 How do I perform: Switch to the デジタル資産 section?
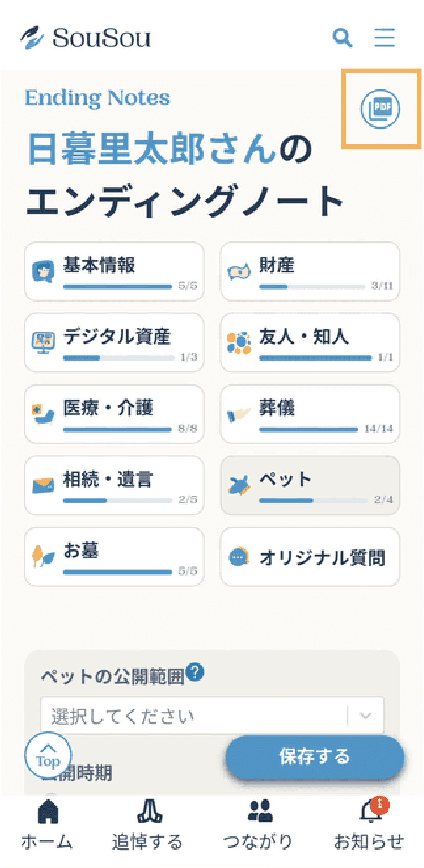click(114, 343)
